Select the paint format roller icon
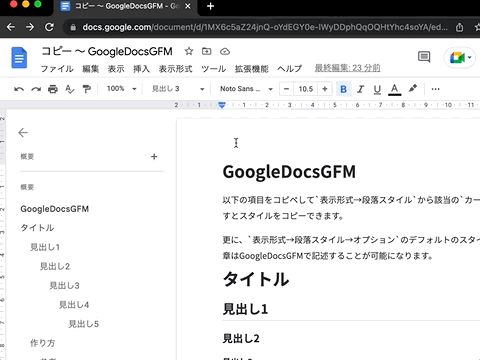The height and width of the screenshot is (360, 480). (x=87, y=89)
